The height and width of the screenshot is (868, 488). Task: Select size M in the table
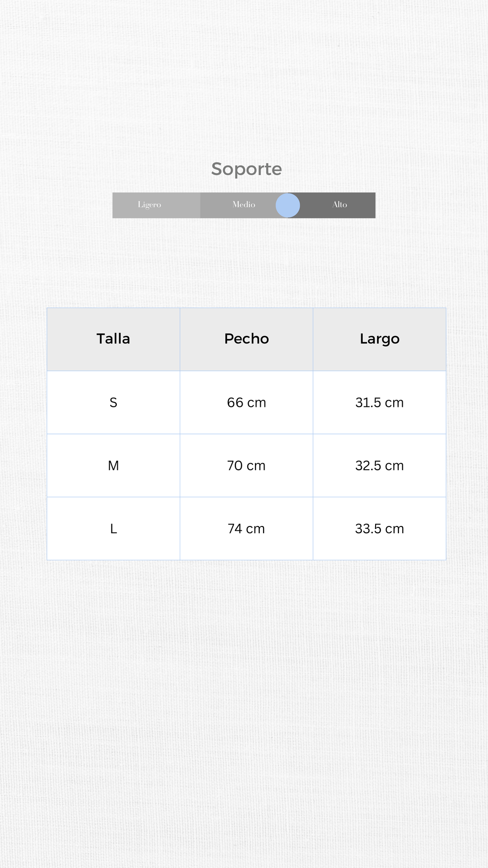(113, 465)
